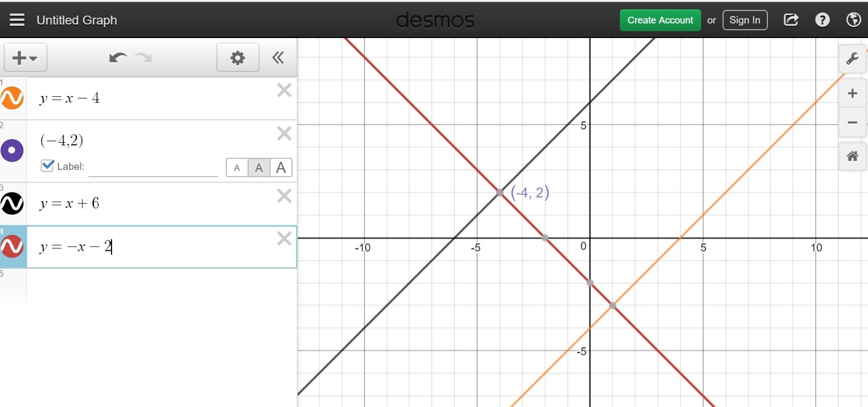Open the Graph Settings wrench

click(852, 58)
